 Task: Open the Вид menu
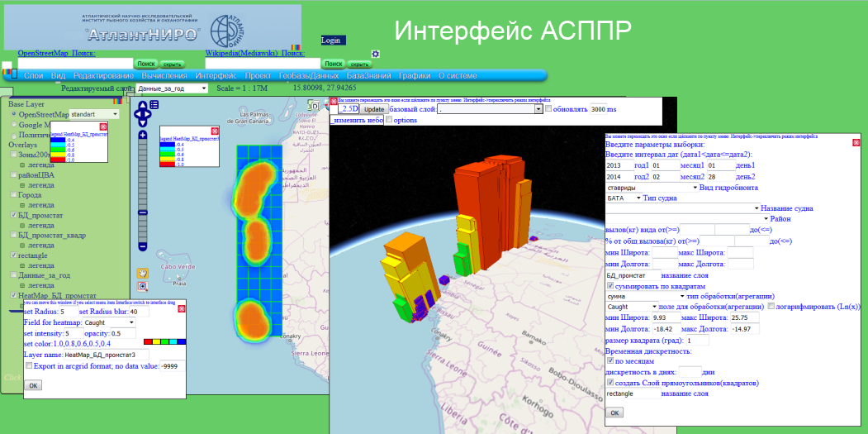coord(58,76)
